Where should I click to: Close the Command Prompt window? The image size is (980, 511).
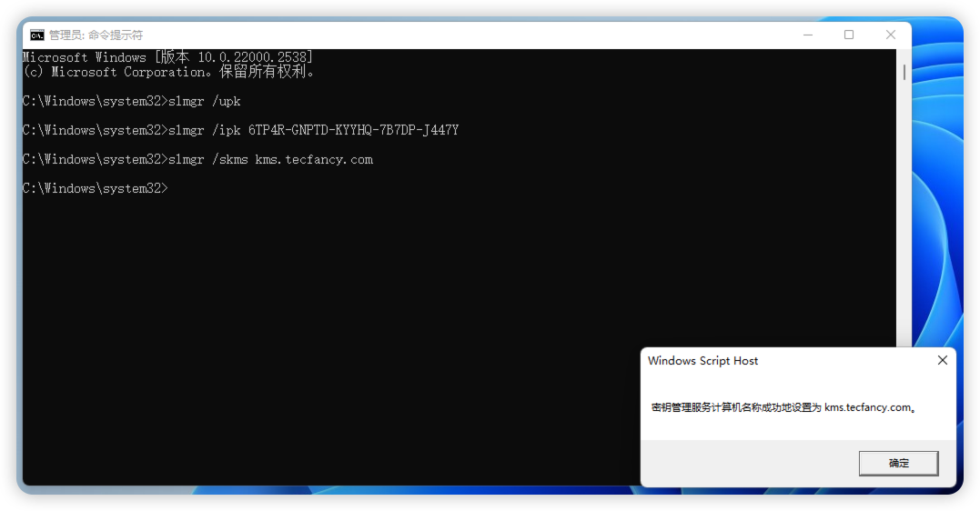891,35
